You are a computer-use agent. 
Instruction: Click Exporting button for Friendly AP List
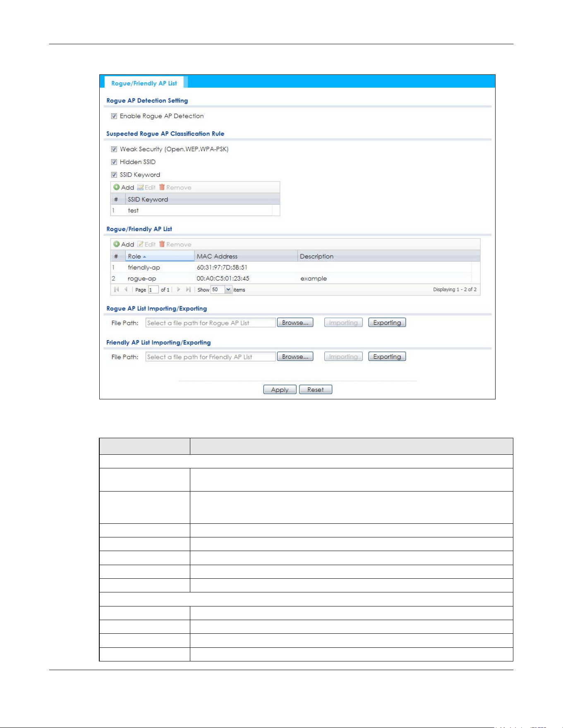[387, 356]
